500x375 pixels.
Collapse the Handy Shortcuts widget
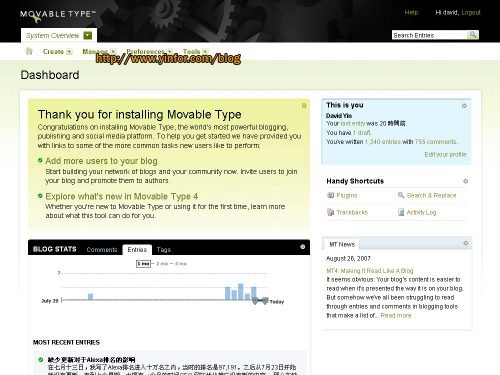(x=466, y=181)
